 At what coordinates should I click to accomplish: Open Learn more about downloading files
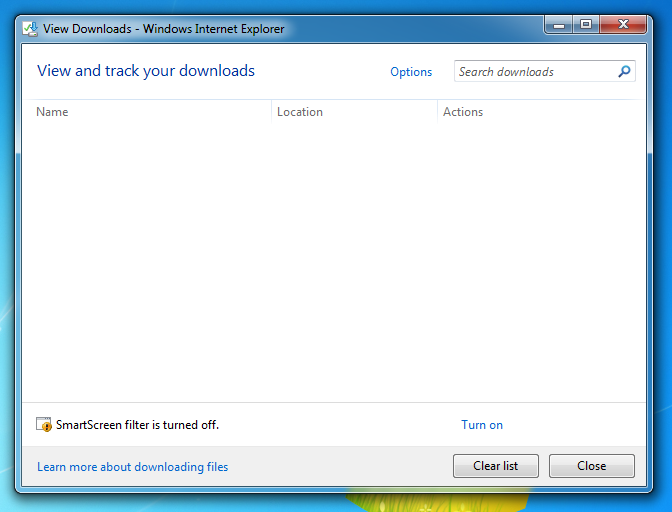tap(132, 467)
